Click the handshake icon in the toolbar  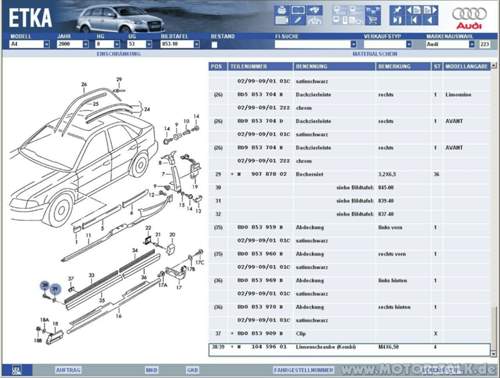pyautogui.click(x=314, y=10)
